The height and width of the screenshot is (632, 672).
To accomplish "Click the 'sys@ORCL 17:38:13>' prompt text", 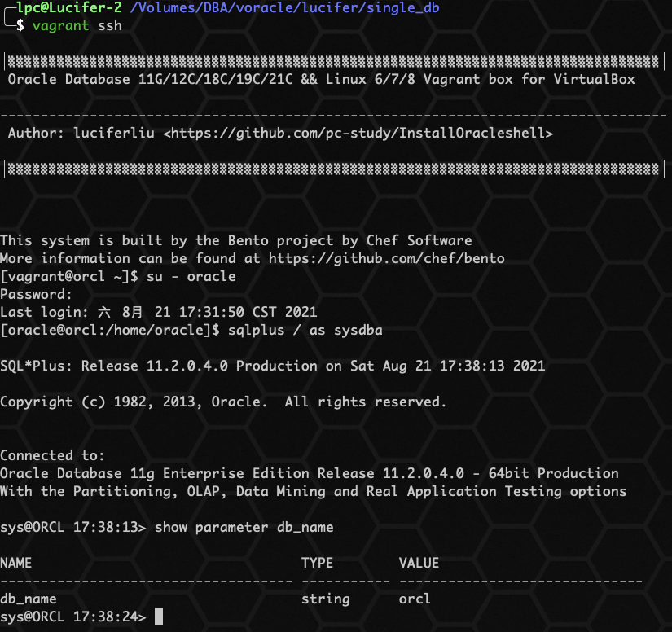I will (x=72, y=528).
